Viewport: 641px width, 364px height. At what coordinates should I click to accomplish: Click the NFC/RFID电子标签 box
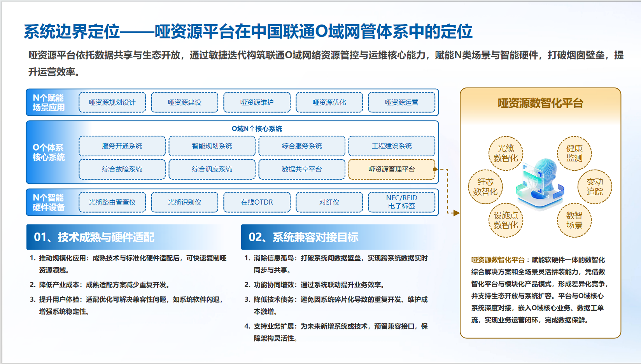point(401,202)
